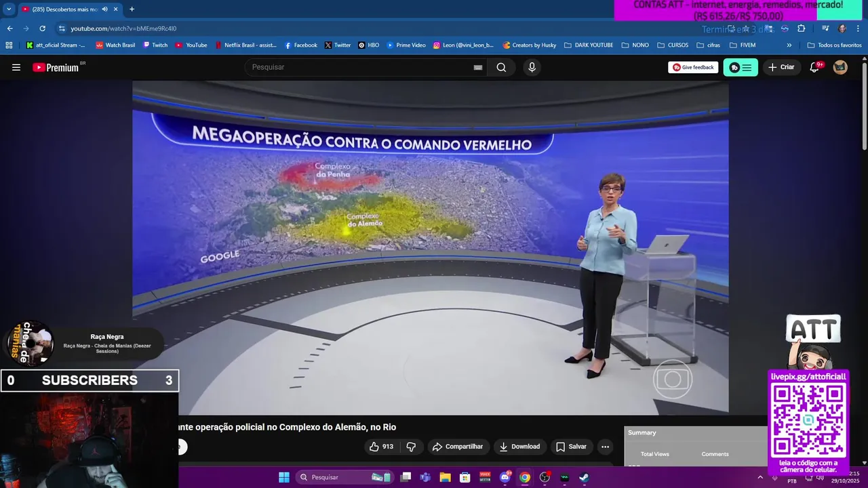Click the magnifier search button
This screenshot has width=868, height=488.
(x=501, y=67)
